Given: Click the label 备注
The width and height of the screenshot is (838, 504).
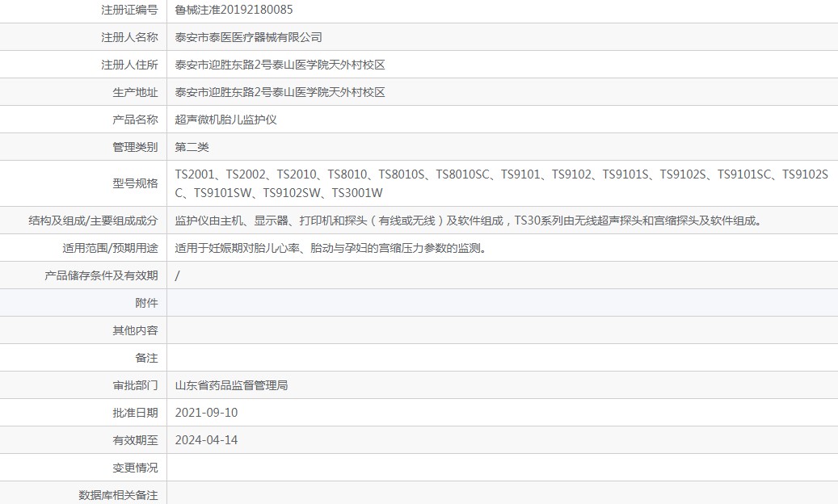Looking at the screenshot, I should (146, 359).
